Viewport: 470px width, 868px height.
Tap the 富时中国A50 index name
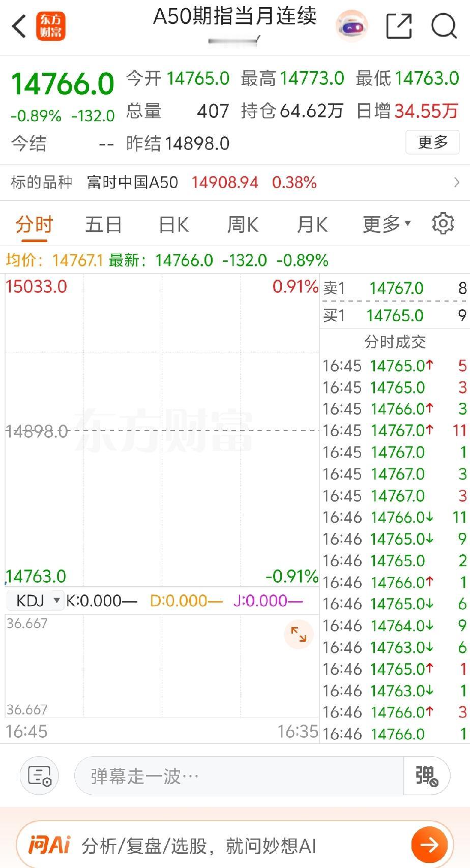[x=132, y=182]
